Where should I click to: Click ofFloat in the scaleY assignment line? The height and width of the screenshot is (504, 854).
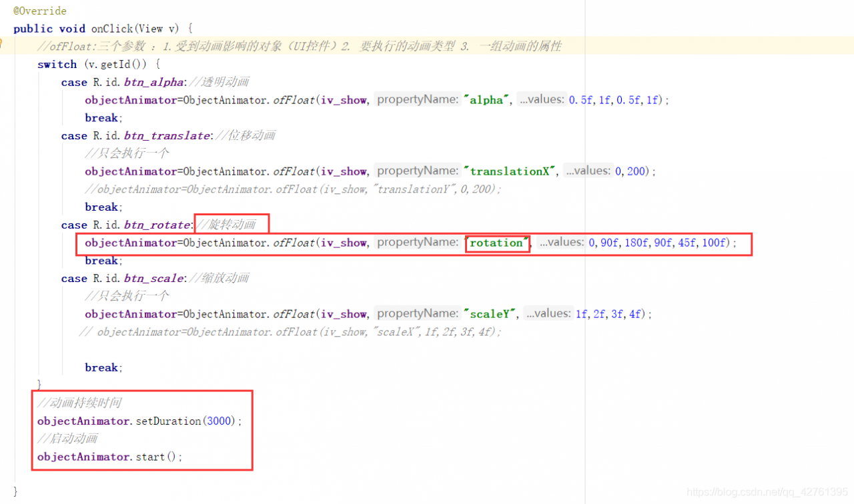(294, 314)
